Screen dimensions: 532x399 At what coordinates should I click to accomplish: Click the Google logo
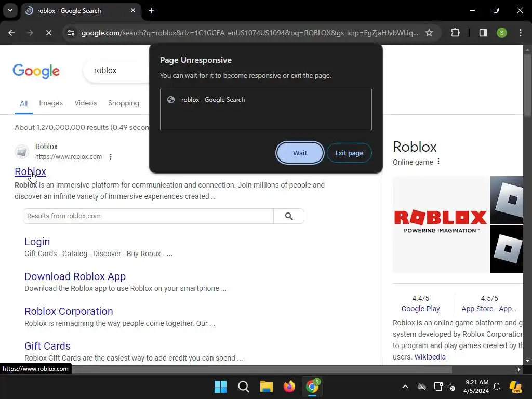[x=36, y=71]
